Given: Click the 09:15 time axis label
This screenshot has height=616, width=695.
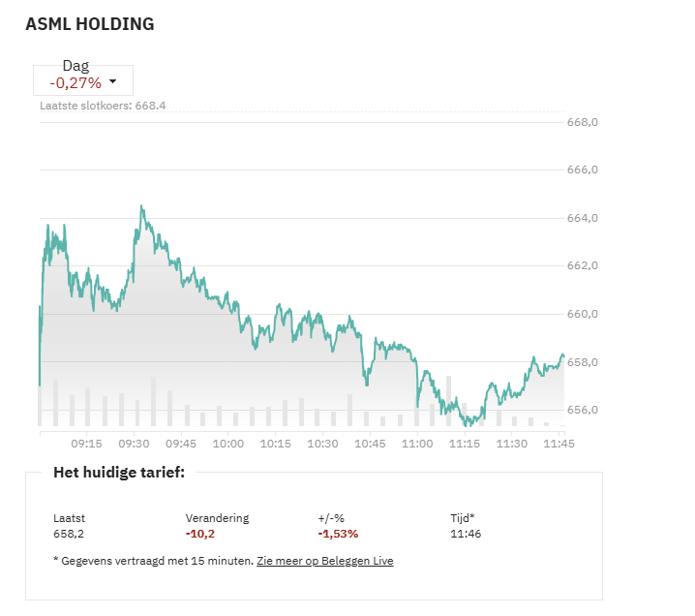Looking at the screenshot, I should [86, 443].
